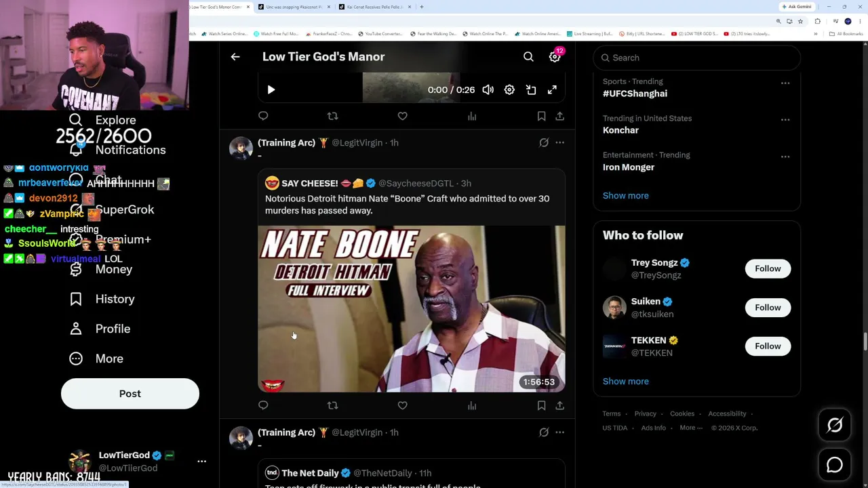Open the More menu in the X sidebar
This screenshot has width=868, height=488.
tap(96, 359)
